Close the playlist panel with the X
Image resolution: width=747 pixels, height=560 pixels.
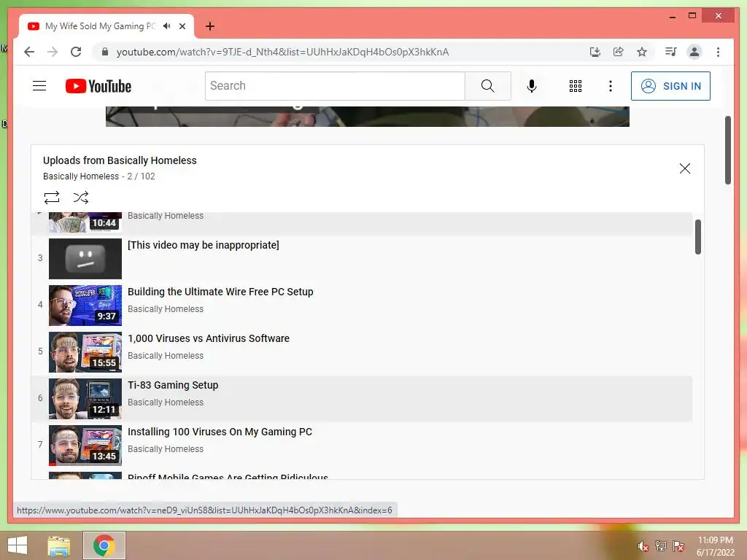684,168
